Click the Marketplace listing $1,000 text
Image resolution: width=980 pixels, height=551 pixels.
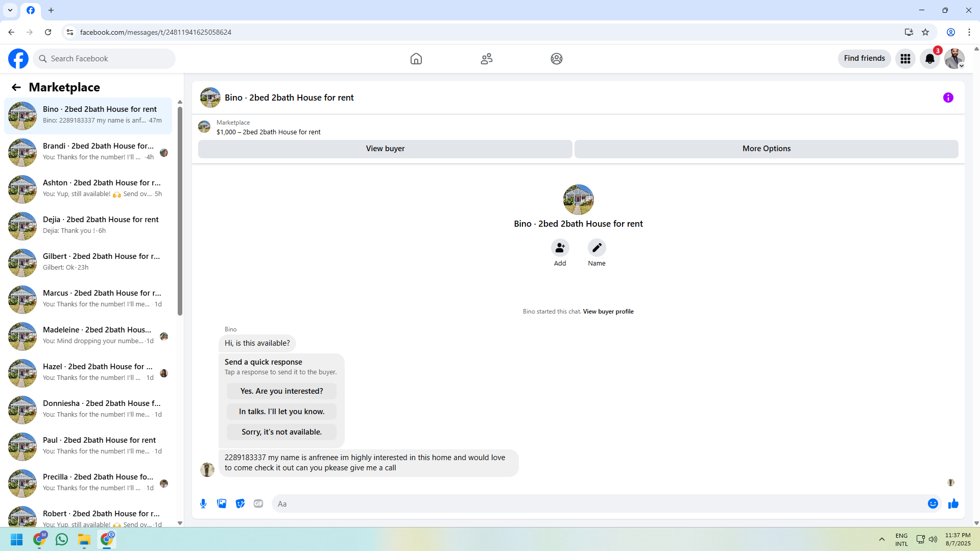269,132
